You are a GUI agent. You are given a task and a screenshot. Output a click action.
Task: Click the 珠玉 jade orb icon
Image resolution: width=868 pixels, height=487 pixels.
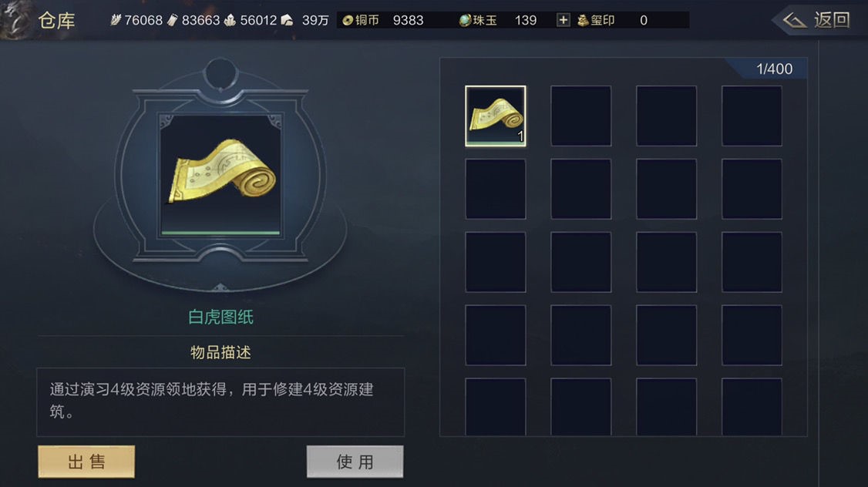coord(465,21)
